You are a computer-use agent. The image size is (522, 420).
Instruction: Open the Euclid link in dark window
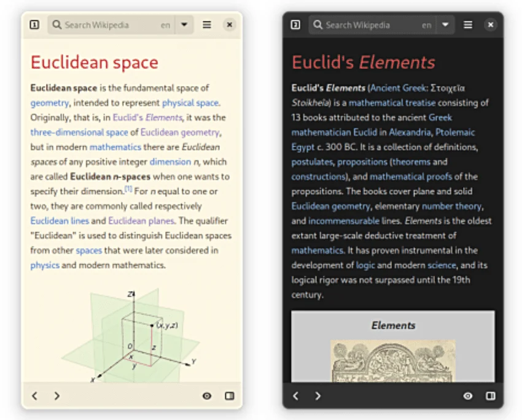tap(365, 133)
